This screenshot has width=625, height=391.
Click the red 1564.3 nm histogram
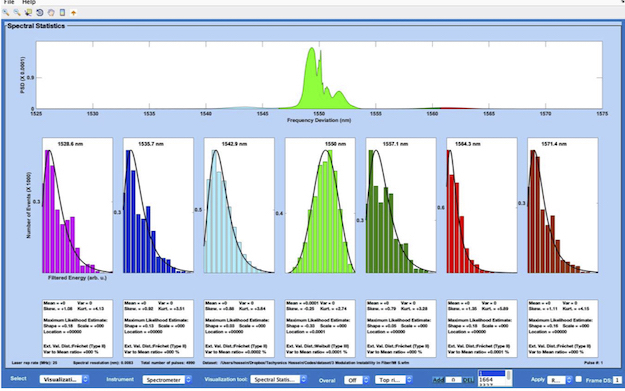[x=482, y=205]
